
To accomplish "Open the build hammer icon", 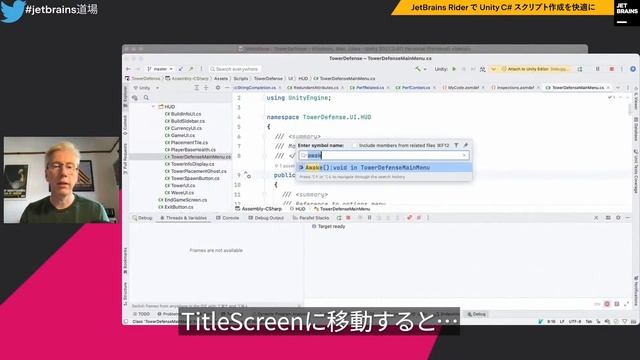I will pyautogui.click(x=418, y=69).
